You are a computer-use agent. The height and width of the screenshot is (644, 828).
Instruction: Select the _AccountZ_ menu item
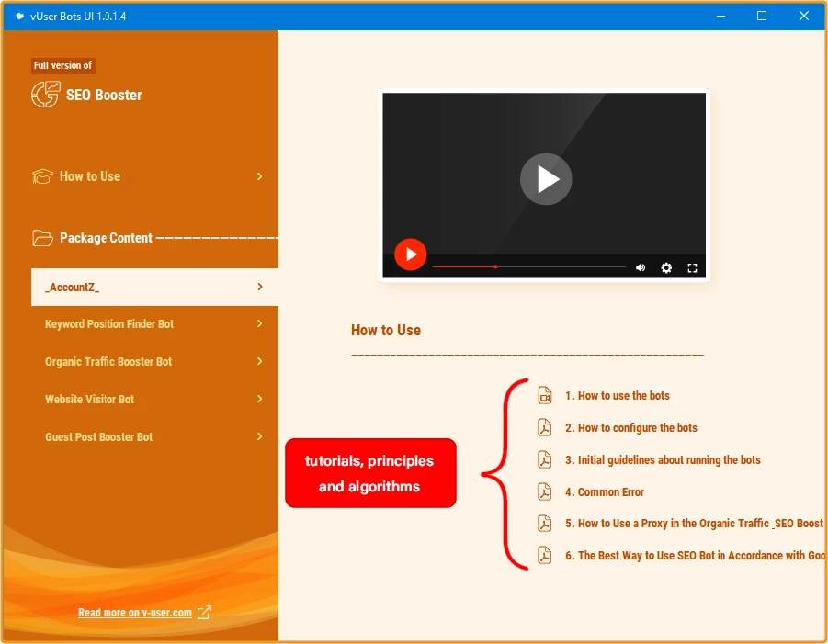154,288
